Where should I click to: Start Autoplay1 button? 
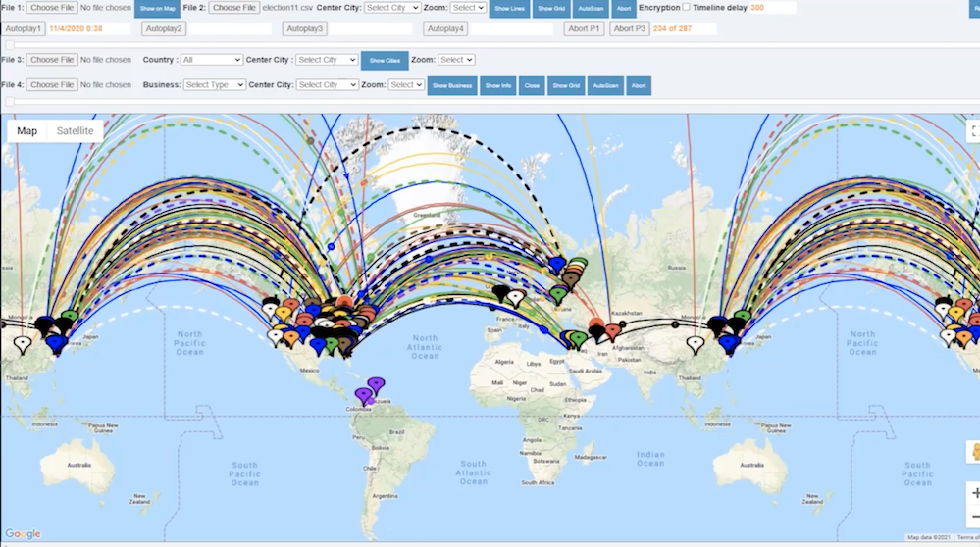[x=25, y=28]
